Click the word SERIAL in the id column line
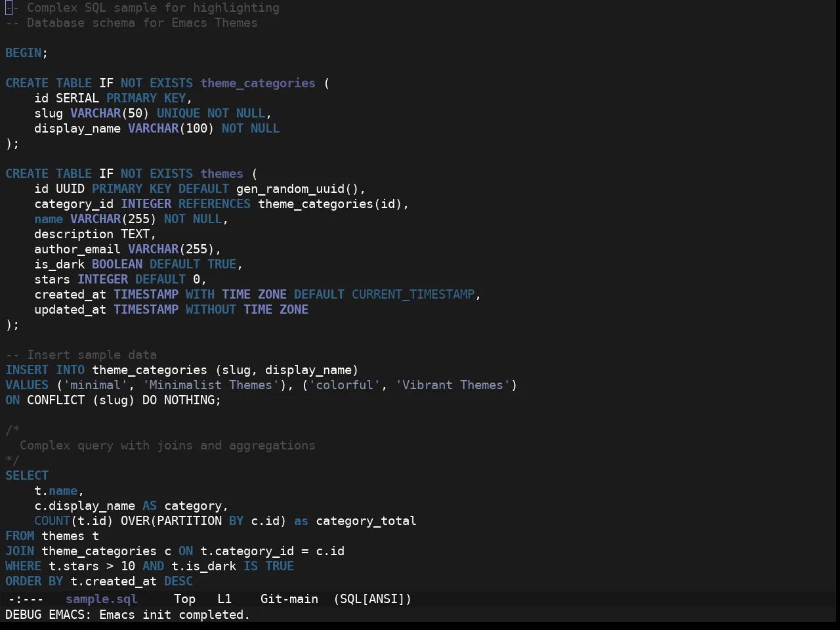This screenshot has width=840, height=630. pyautogui.click(x=77, y=98)
